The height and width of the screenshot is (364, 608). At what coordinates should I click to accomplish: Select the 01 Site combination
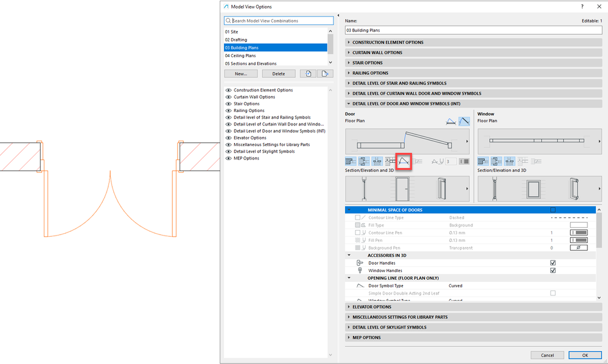(x=275, y=32)
